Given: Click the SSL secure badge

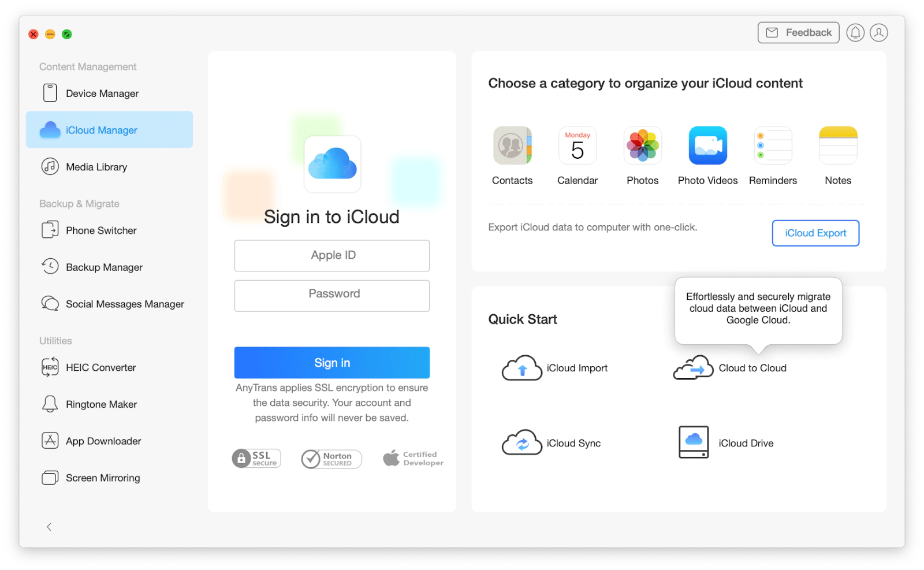Looking at the screenshot, I should point(256,459).
